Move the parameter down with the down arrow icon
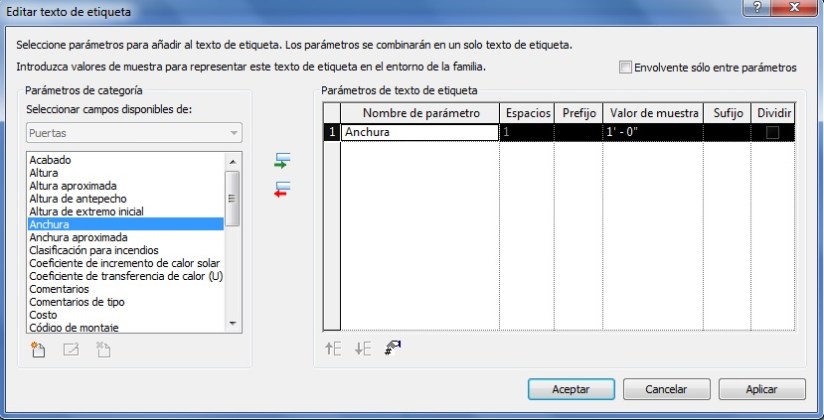The width and height of the screenshot is (824, 420). 363,348
